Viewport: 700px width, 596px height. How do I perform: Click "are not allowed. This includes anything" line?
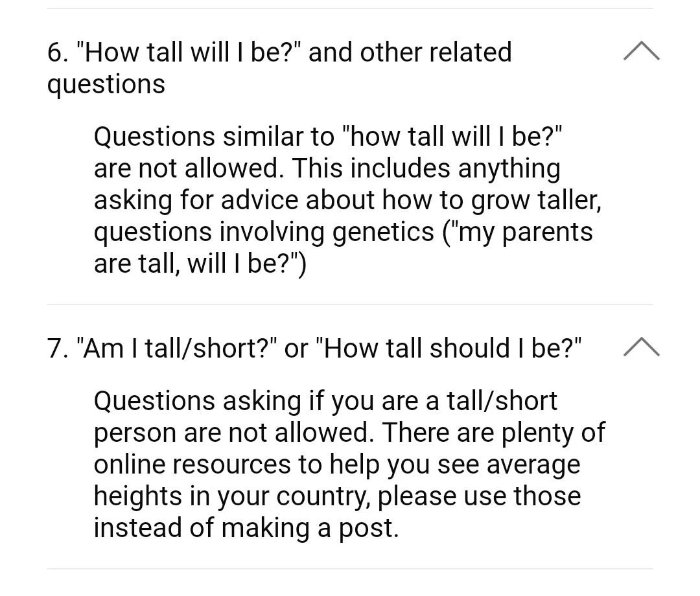[327, 168]
